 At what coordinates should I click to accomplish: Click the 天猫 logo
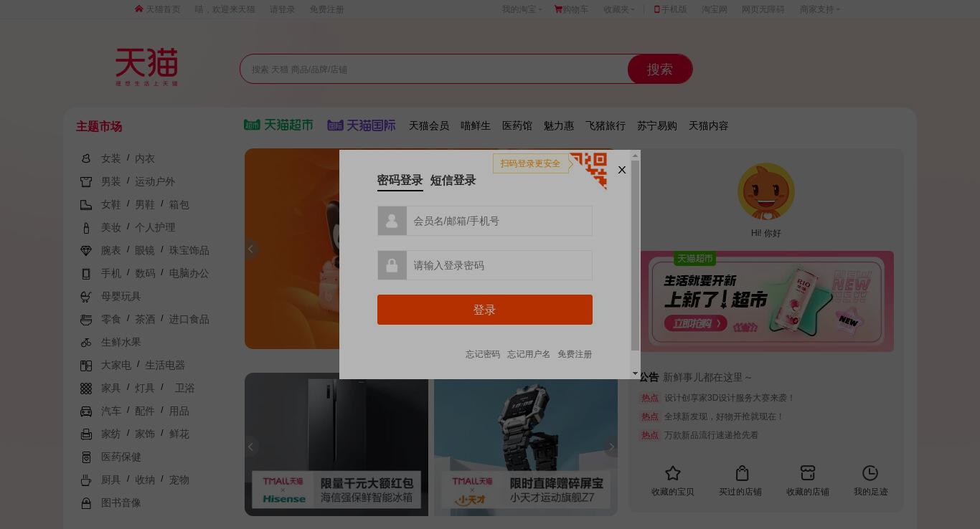(x=147, y=67)
